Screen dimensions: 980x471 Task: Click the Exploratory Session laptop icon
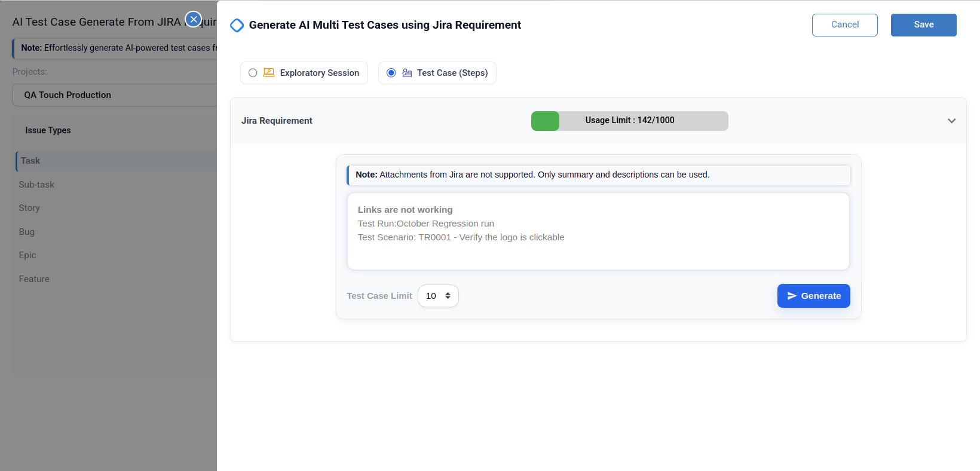pyautogui.click(x=269, y=73)
